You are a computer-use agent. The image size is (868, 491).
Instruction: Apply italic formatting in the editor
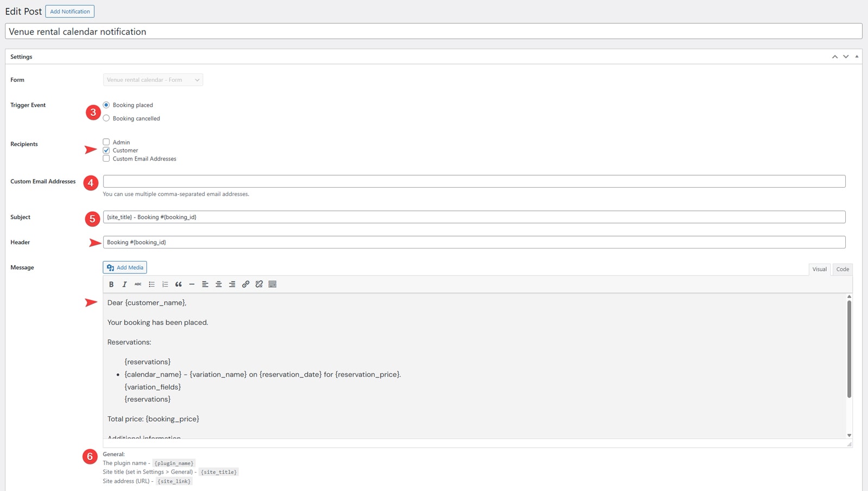(124, 284)
